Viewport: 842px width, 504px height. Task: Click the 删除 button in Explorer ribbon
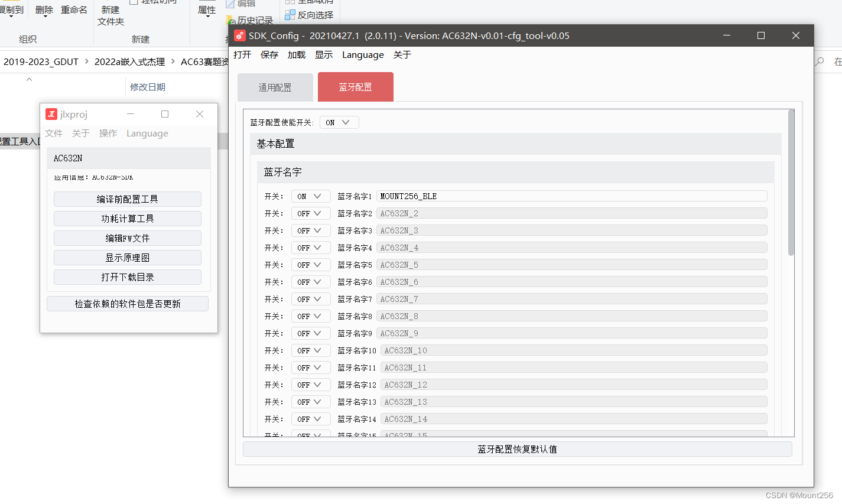point(44,10)
